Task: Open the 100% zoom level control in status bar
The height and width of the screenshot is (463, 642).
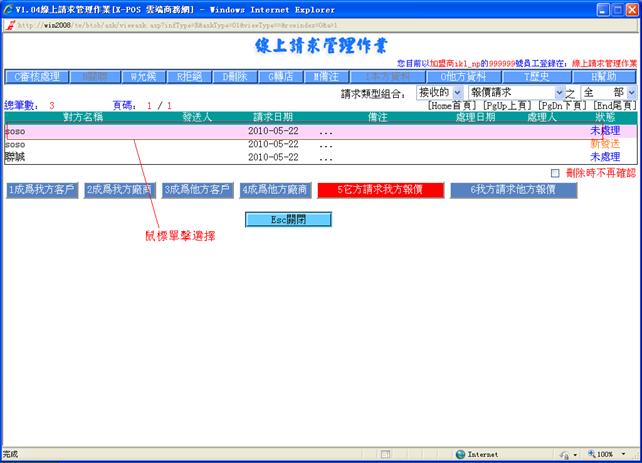Action: coord(606,454)
